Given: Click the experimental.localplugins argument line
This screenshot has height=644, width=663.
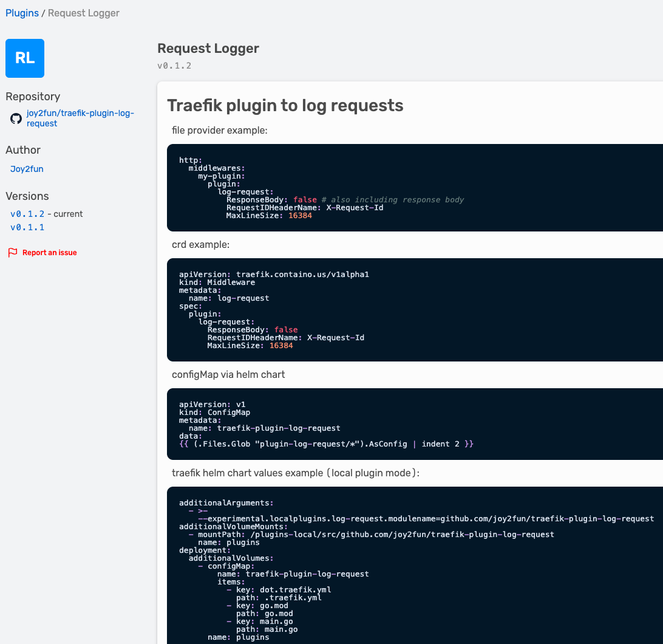Looking at the screenshot, I should coord(426,519).
